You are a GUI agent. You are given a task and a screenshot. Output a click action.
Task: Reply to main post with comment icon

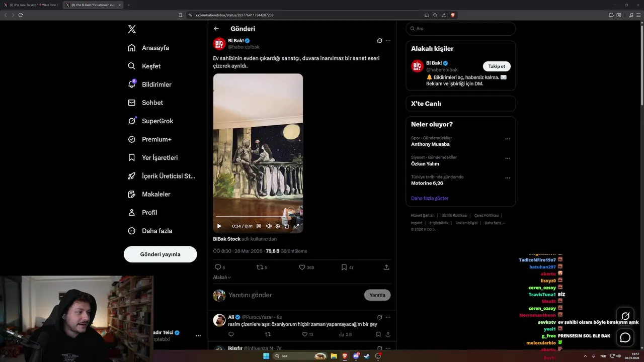click(218, 267)
